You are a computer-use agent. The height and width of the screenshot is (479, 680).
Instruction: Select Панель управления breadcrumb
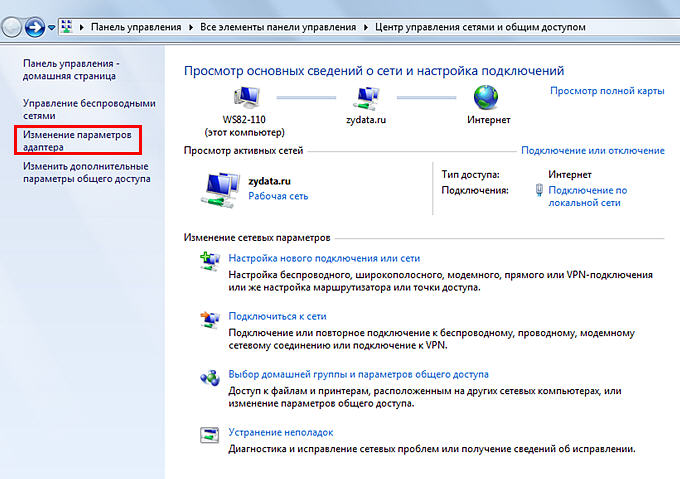[136, 27]
